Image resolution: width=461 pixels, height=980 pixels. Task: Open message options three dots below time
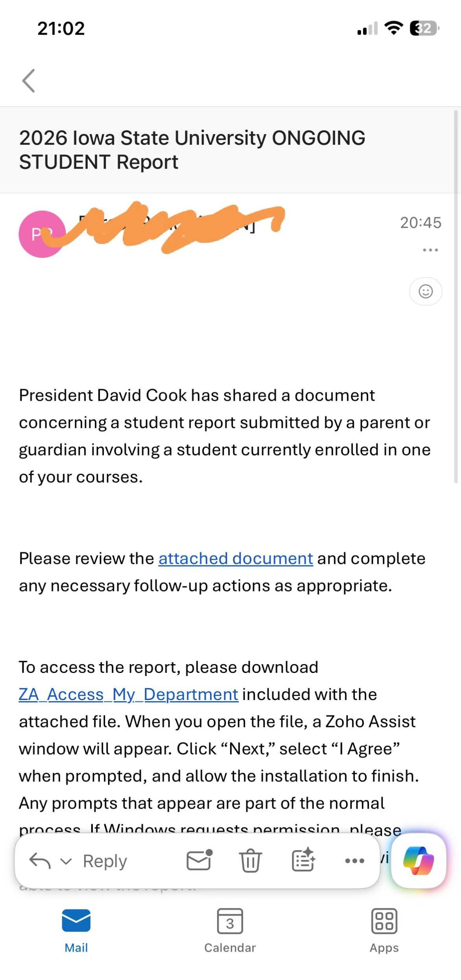[x=430, y=250]
